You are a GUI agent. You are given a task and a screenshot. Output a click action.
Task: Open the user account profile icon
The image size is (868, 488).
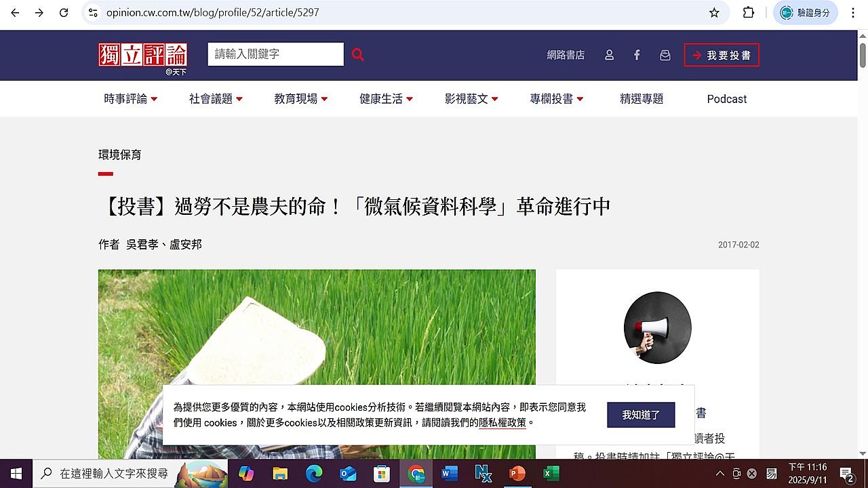point(609,55)
